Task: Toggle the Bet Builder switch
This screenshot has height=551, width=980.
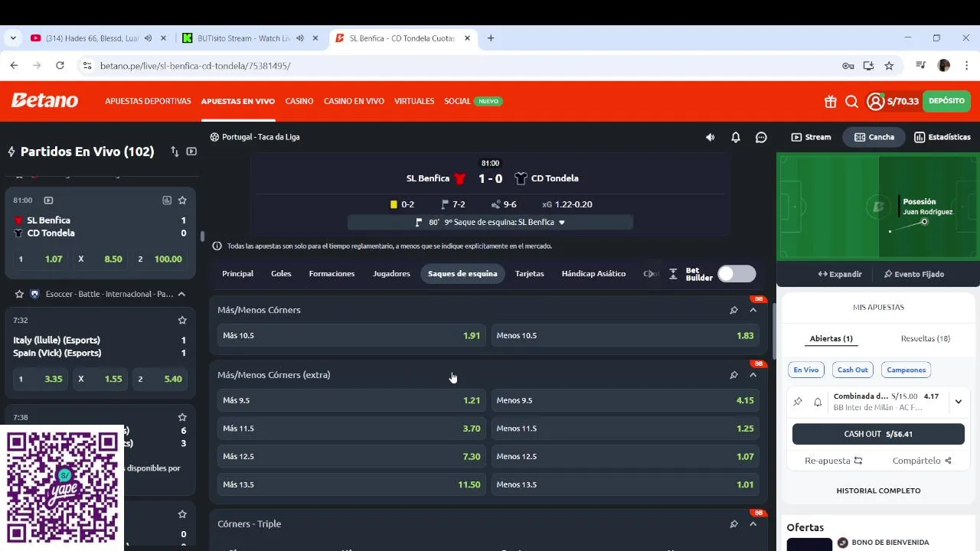Action: pyautogui.click(x=737, y=274)
